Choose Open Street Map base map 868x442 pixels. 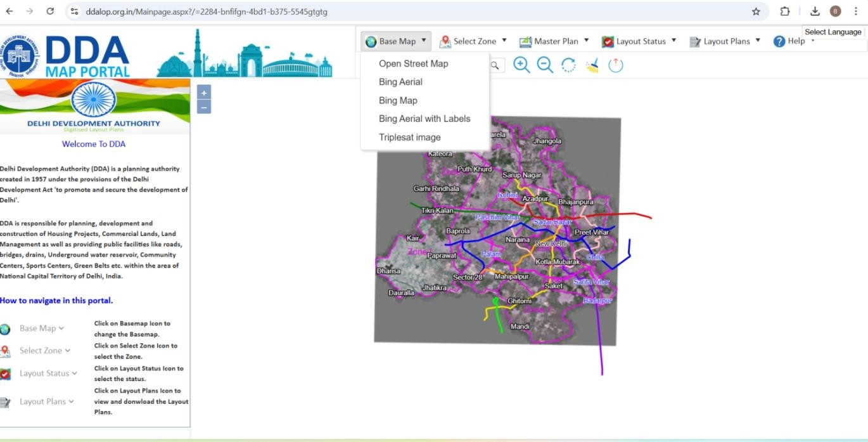tap(413, 63)
